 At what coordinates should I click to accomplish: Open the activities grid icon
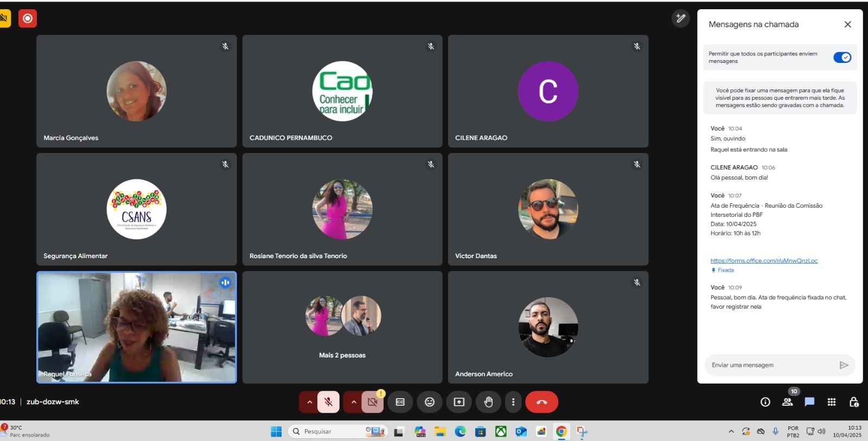point(831,402)
